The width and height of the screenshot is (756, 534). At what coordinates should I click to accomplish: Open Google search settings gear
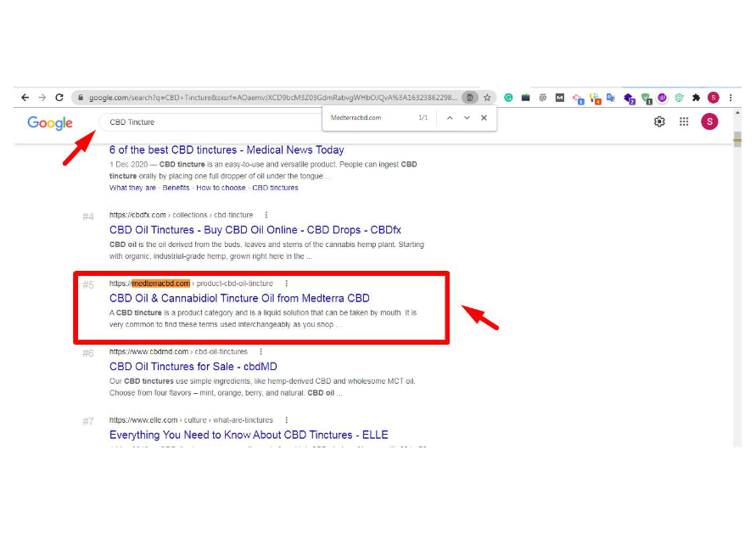(x=659, y=121)
